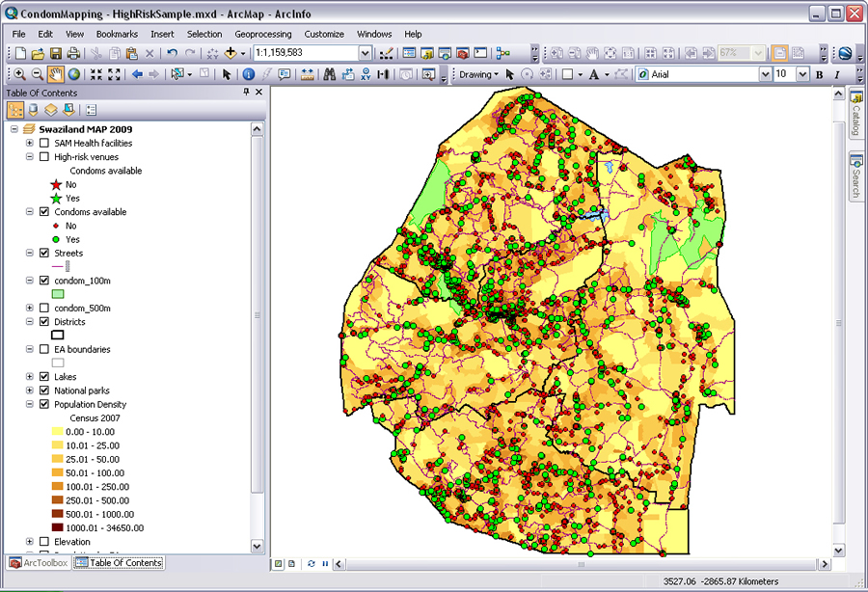Click the condom_100m green symbol swatch

[58, 293]
